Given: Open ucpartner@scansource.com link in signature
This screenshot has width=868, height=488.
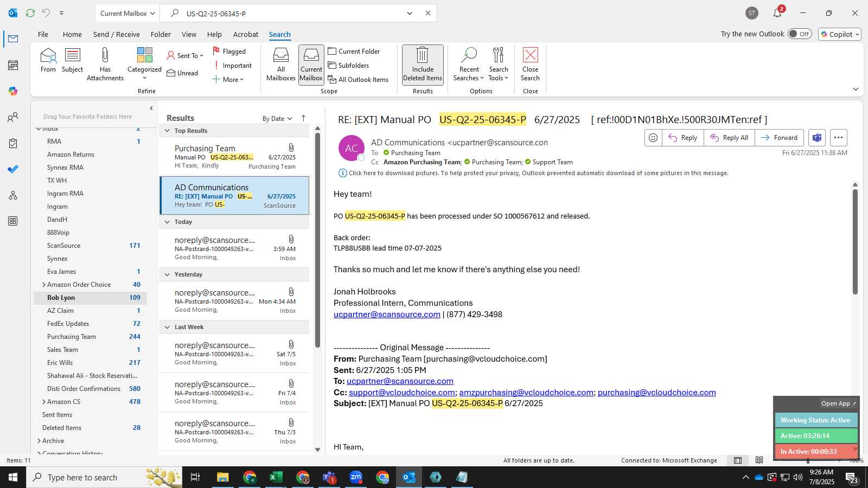Looking at the screenshot, I should pyautogui.click(x=387, y=314).
